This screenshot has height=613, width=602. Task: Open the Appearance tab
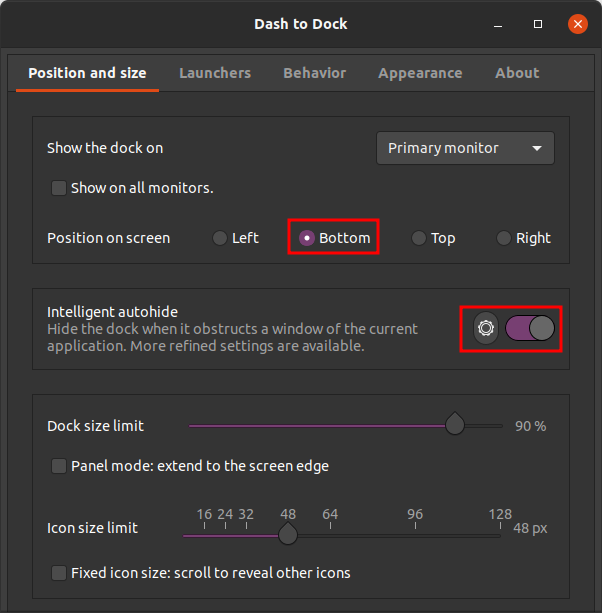click(420, 73)
